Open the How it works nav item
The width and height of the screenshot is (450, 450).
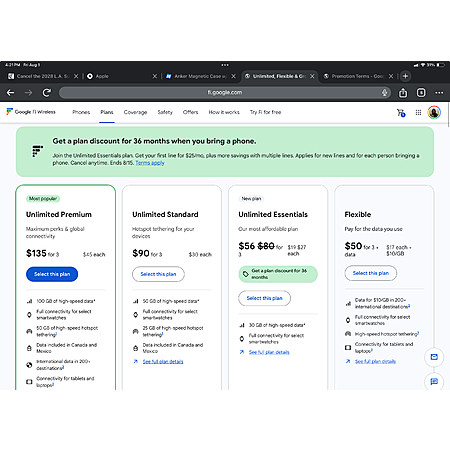(224, 112)
